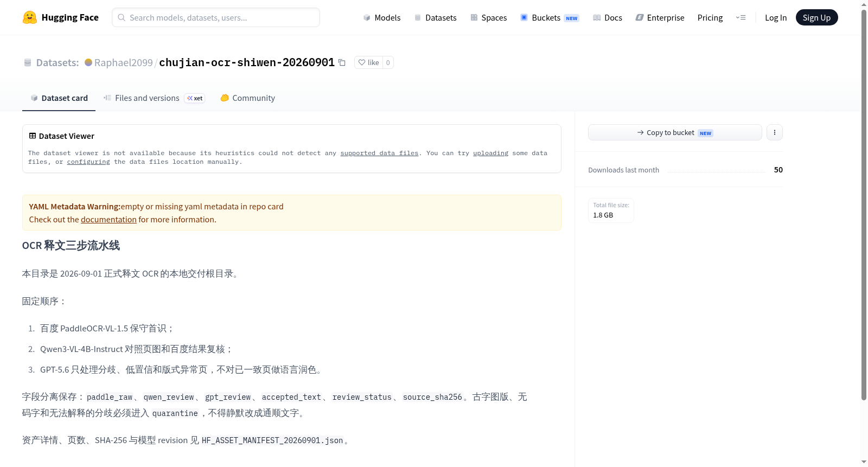Click the search magnifier icon
The width and height of the screenshot is (868, 467).
(x=122, y=17)
